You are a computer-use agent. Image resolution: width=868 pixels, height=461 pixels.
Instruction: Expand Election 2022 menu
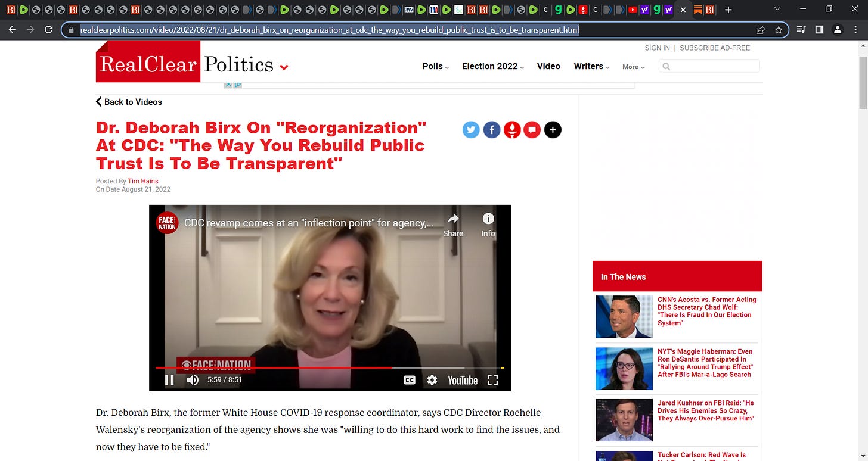tap(493, 66)
